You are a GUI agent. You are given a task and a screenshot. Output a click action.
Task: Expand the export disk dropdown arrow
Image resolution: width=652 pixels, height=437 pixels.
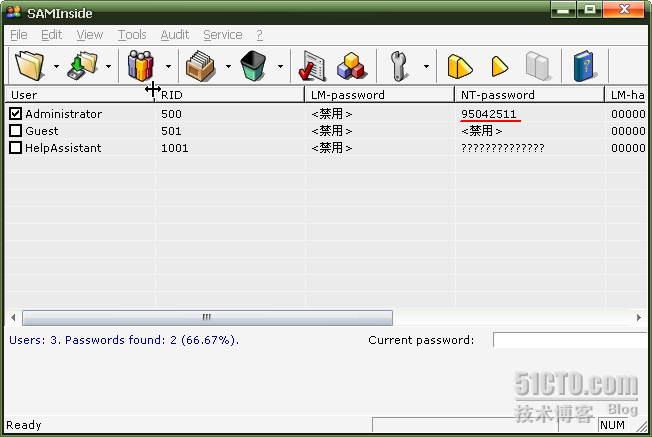point(109,66)
